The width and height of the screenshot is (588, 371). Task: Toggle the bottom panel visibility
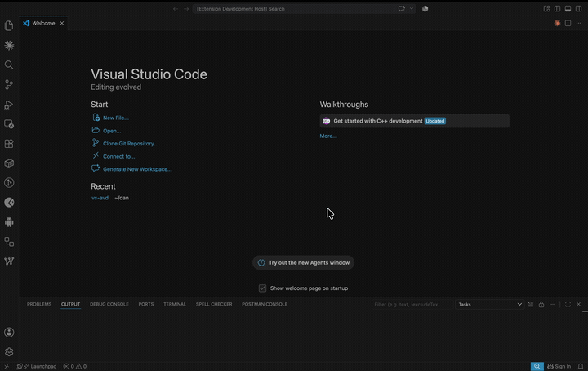[568, 9]
